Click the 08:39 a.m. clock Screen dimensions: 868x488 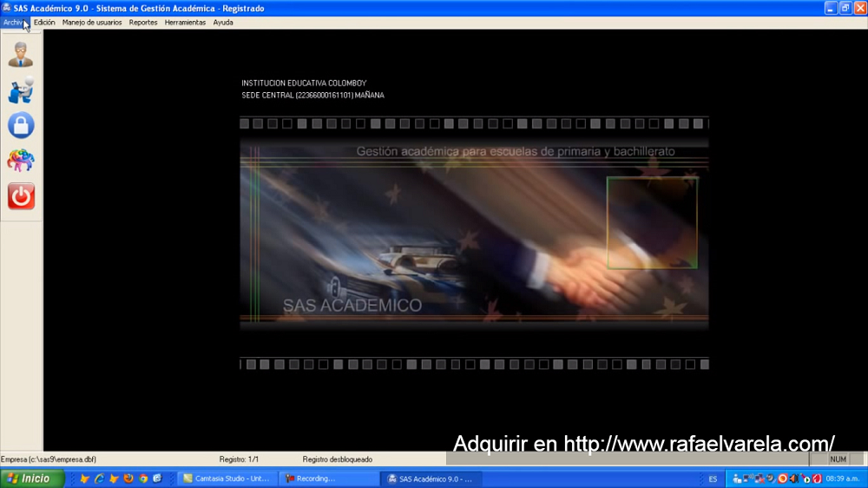843,478
